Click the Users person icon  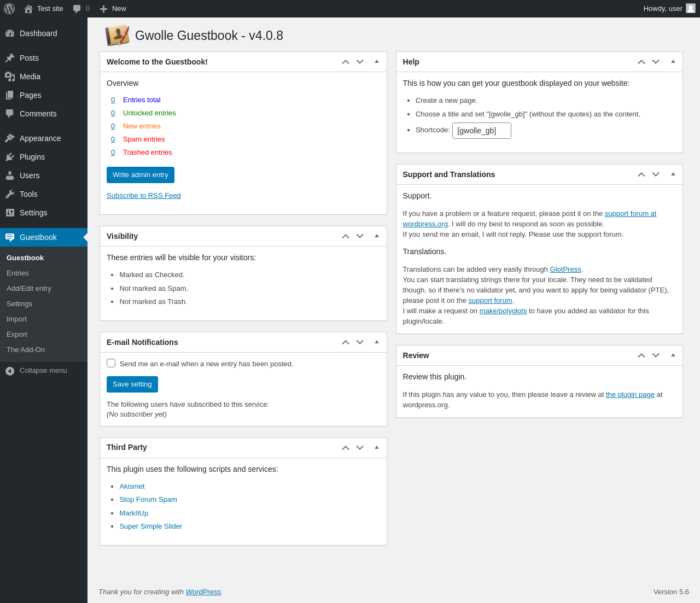pyautogui.click(x=10, y=175)
